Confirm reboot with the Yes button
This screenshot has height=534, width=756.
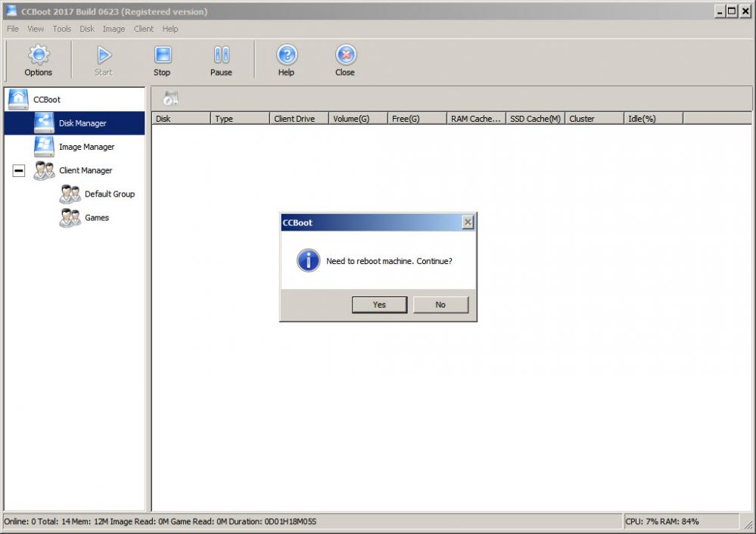pos(379,305)
